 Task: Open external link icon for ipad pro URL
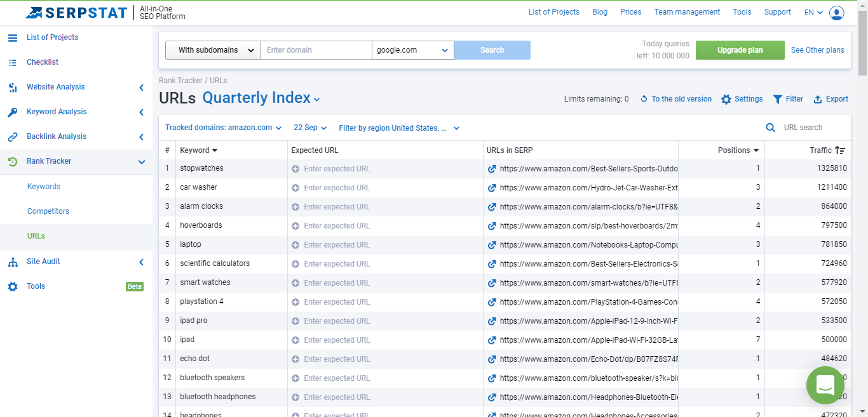(x=492, y=321)
